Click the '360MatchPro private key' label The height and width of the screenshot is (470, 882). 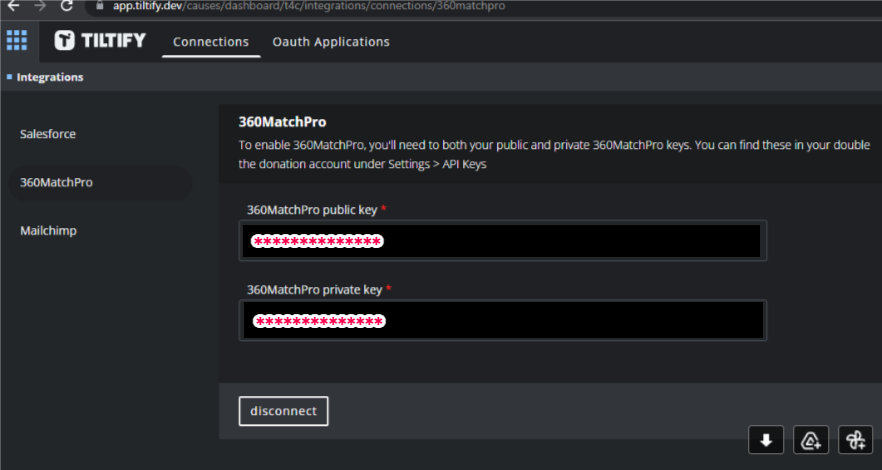click(x=315, y=290)
